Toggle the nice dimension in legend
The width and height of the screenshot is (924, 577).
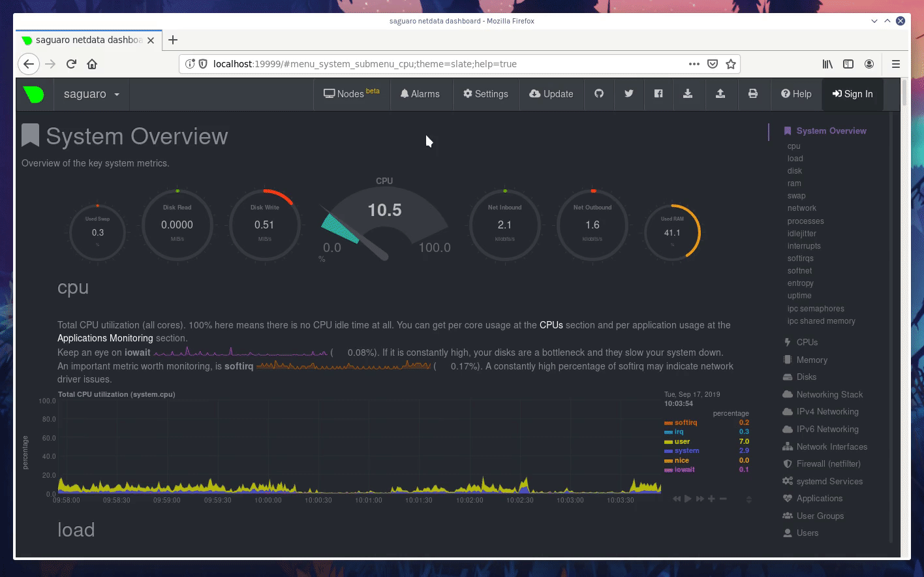coord(682,461)
